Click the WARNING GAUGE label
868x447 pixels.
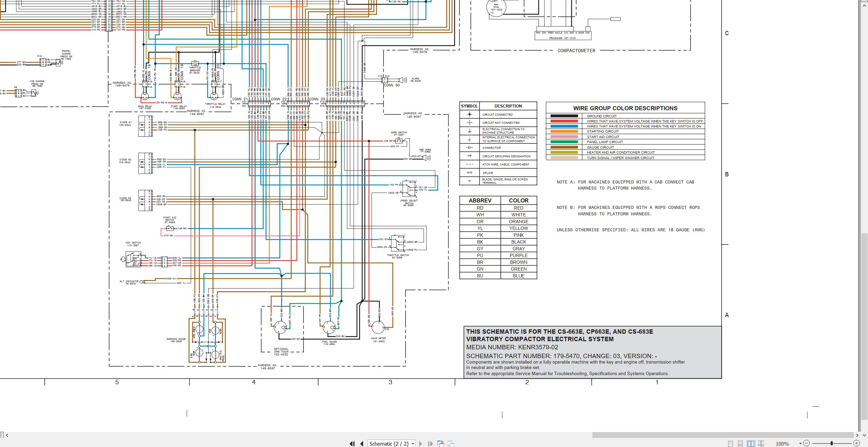click(176, 340)
